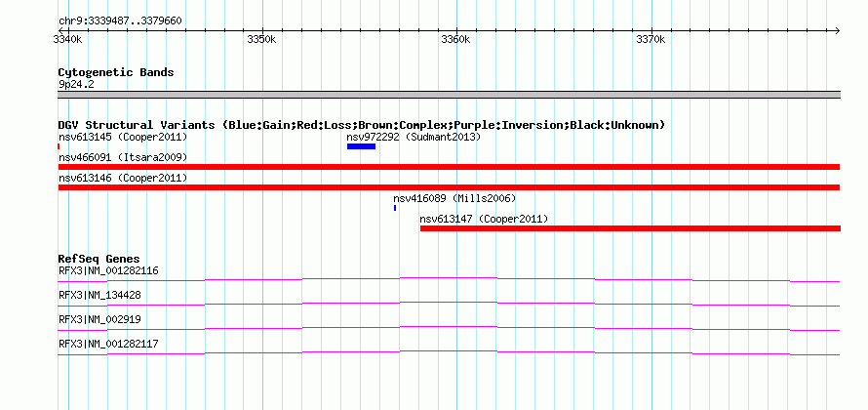Screen dimensions: 868x410
Task: Select the red nsv613147 loss bar
Action: (630, 228)
